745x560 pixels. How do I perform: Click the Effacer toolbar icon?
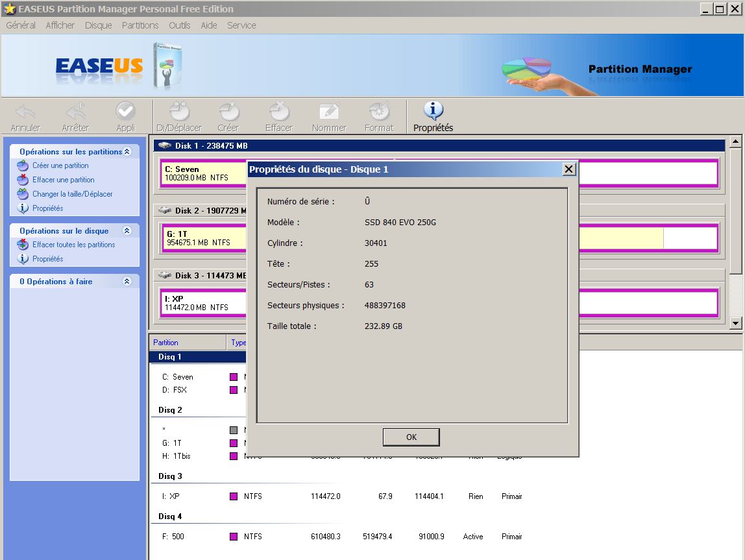[279, 112]
